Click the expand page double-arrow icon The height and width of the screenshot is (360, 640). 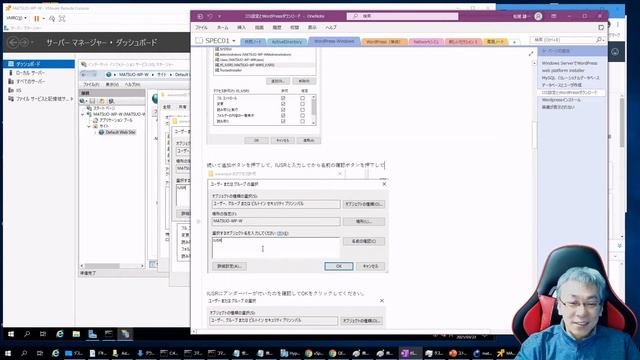pos(531,53)
